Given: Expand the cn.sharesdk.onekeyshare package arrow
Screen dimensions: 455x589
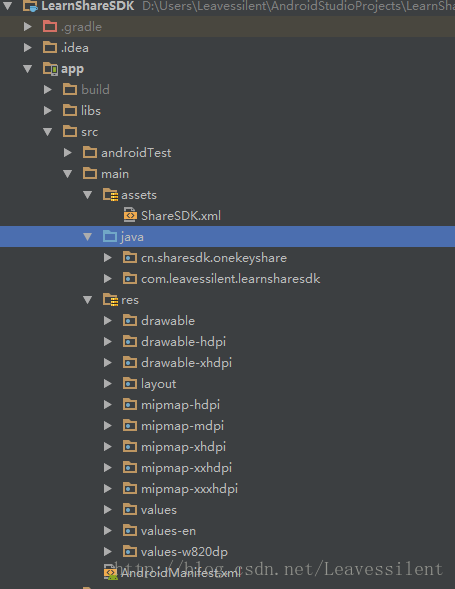Looking at the screenshot, I should [x=107, y=258].
